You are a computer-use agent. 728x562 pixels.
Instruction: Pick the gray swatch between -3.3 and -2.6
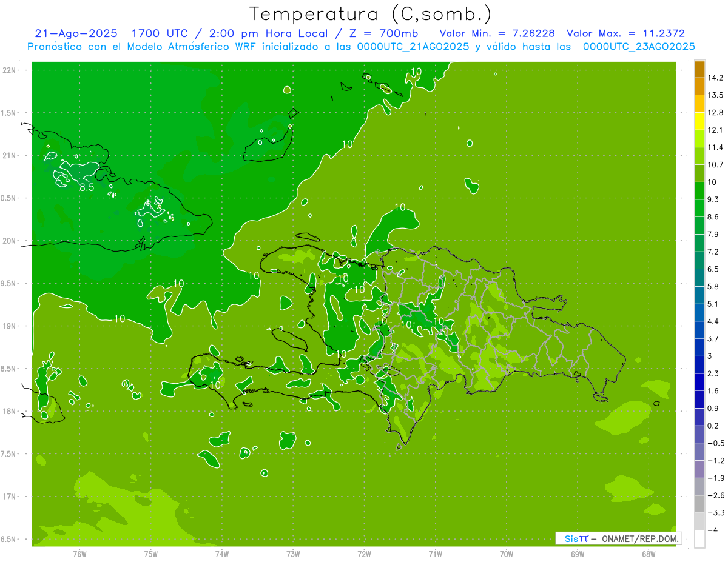pos(699,504)
